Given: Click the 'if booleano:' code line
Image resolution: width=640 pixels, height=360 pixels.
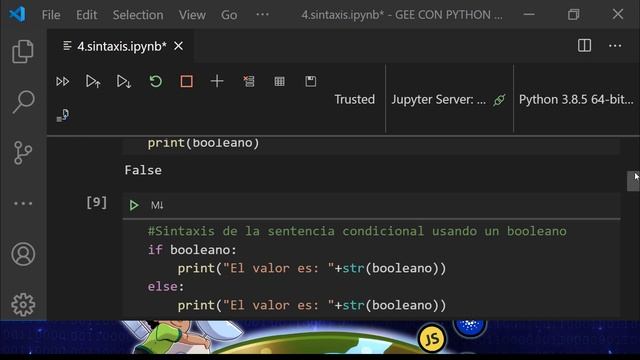Looking at the screenshot, I should pyautogui.click(x=192, y=250).
